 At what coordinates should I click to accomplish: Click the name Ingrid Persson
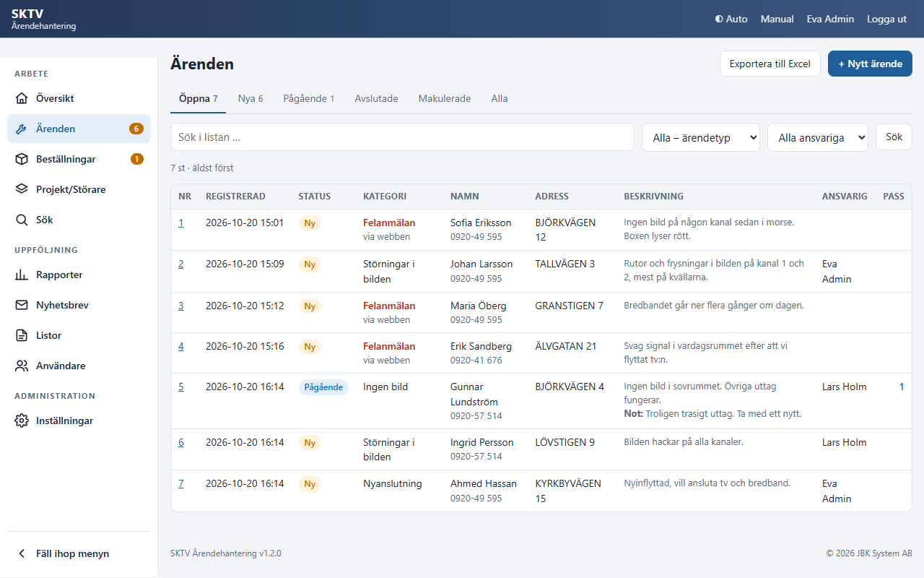point(482,442)
